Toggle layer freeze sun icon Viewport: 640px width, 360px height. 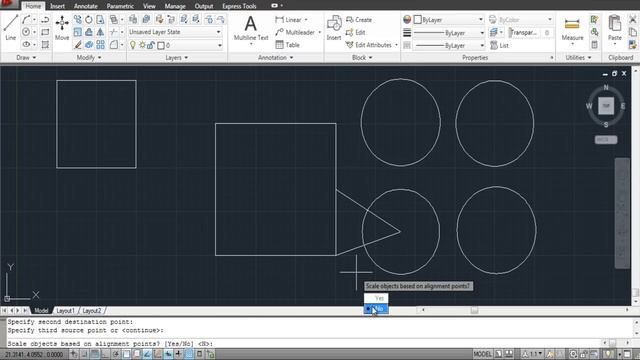click(x=142, y=45)
